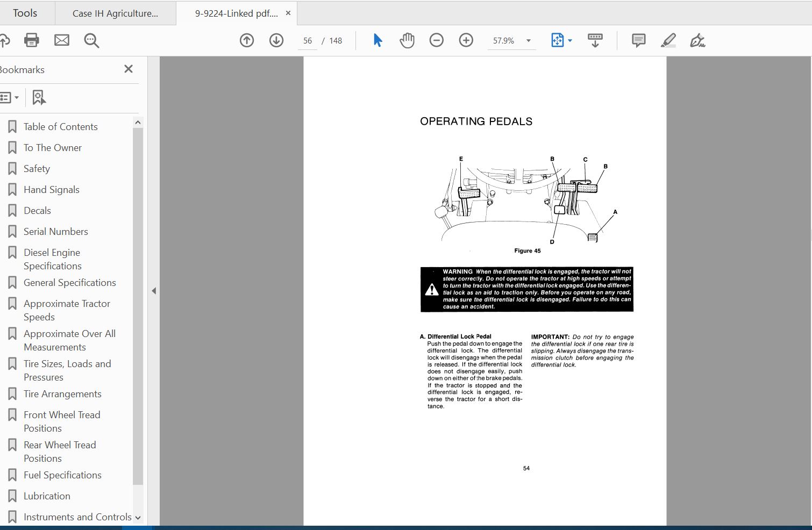
Task: Print the current PDF document
Action: coord(31,40)
